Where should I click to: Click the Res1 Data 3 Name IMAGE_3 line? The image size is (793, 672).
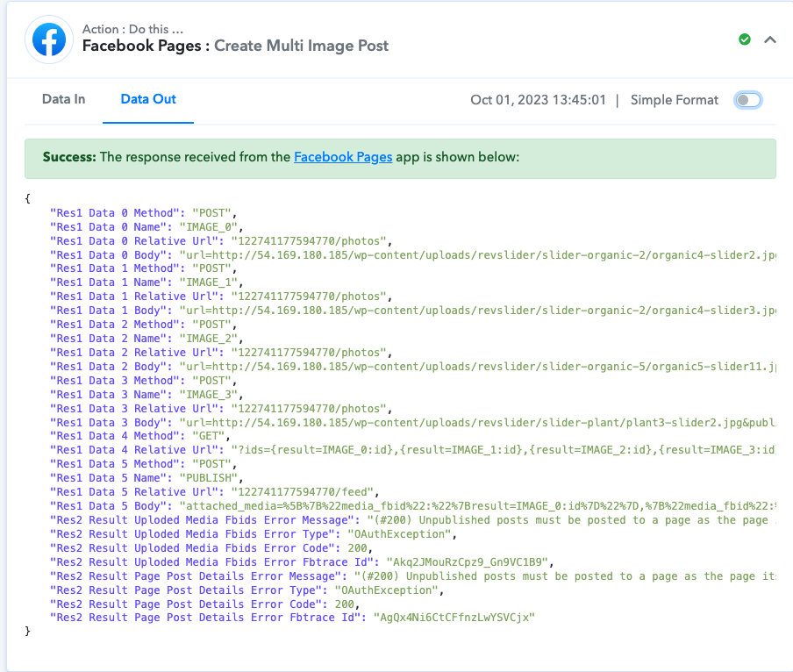(146, 395)
